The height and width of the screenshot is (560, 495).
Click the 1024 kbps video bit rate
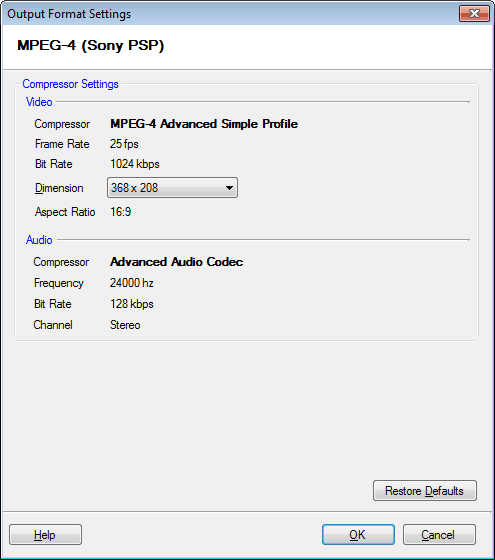pyautogui.click(x=135, y=164)
